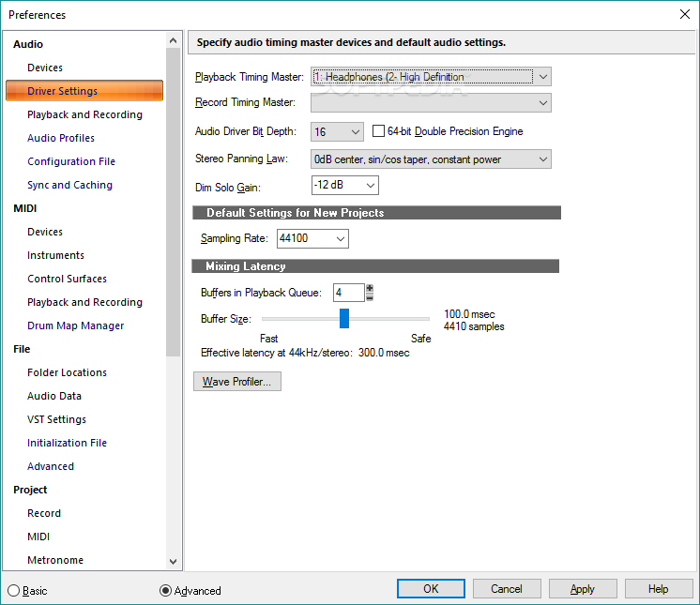
Task: Click the MIDI category heading
Action: click(x=25, y=208)
